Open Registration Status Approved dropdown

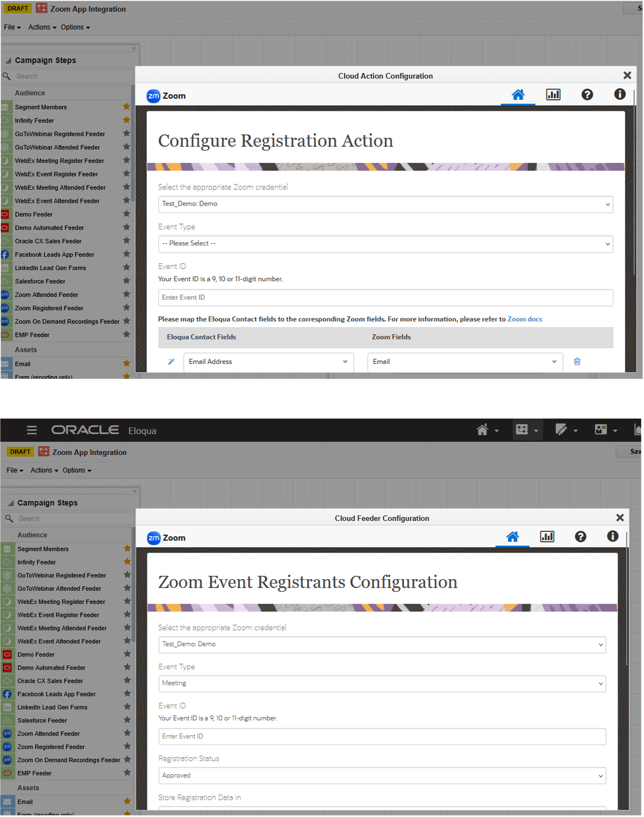[382, 776]
